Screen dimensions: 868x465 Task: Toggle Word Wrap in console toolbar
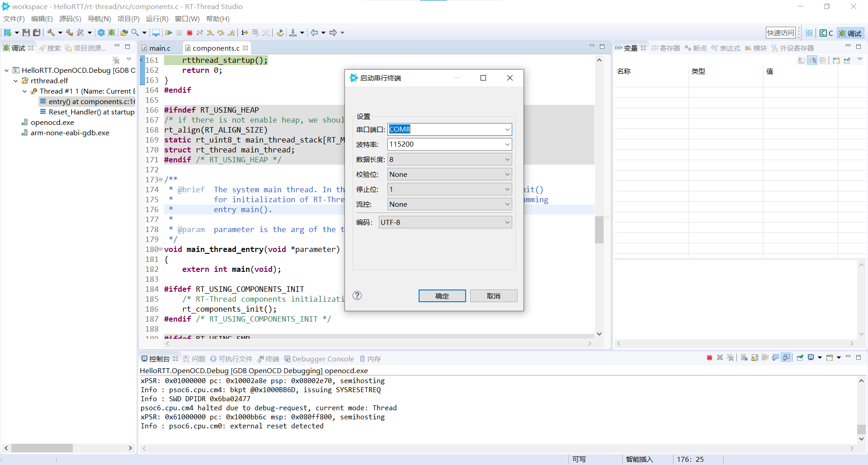[765, 358]
